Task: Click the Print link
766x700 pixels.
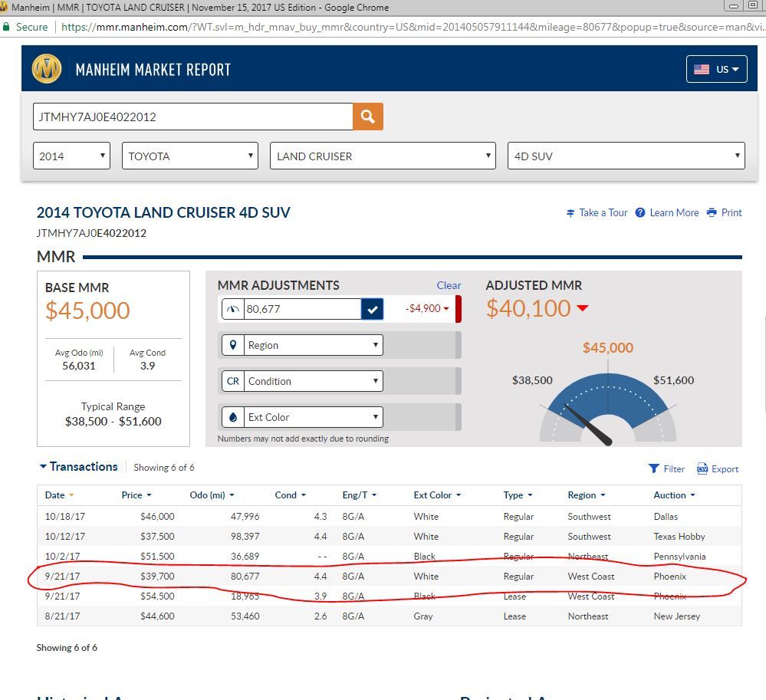Action: coord(731,212)
